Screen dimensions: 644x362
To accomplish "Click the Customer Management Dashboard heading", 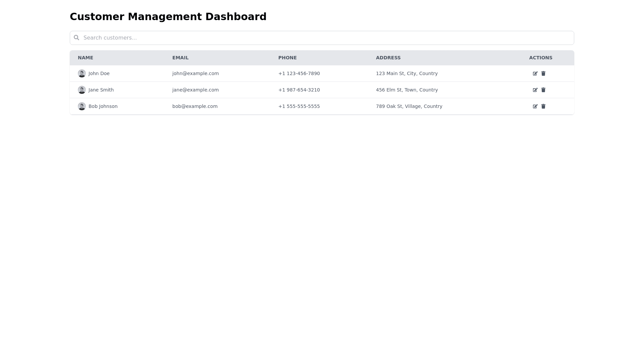I will [168, 17].
